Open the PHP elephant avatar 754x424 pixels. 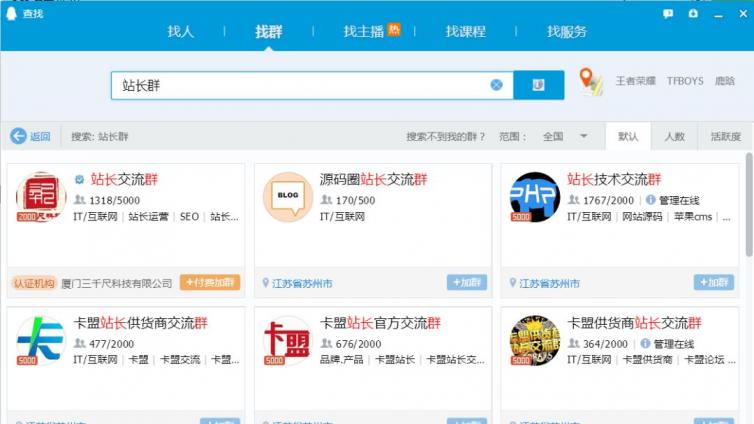pyautogui.click(x=535, y=197)
